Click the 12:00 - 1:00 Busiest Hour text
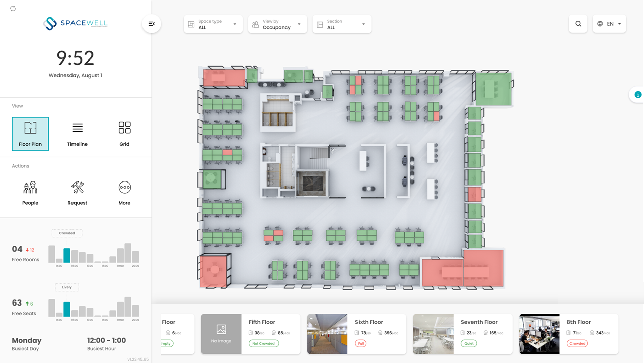 (x=107, y=343)
